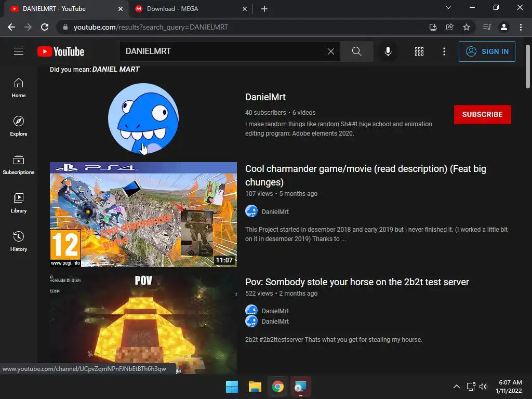Open the last pinned taskbar app

(300, 387)
